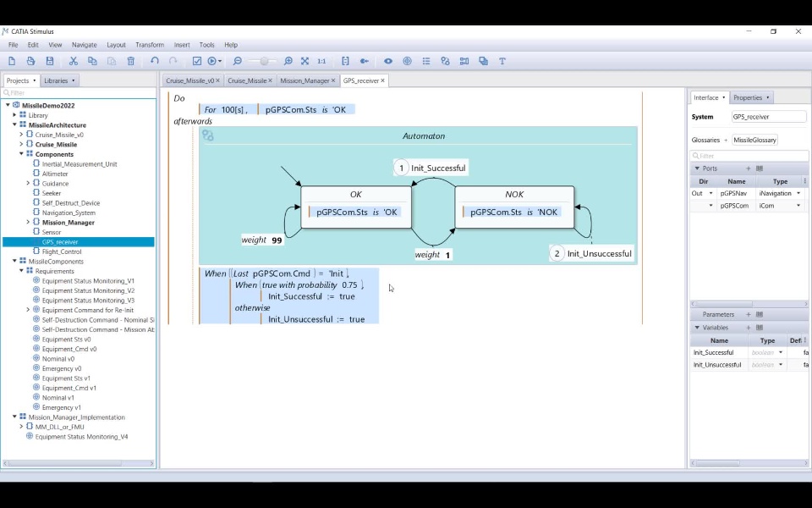Switch to the Cruise_Missile_v0 tab
Image resolution: width=812 pixels, height=508 pixels.
pyautogui.click(x=190, y=81)
